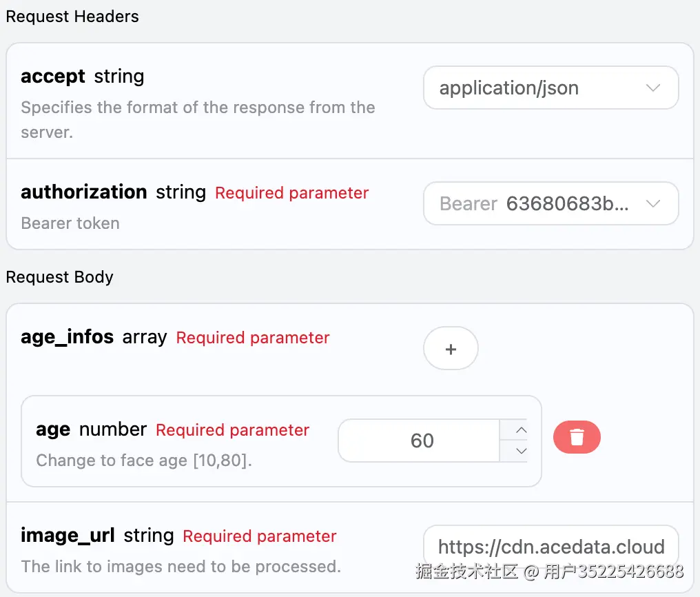This screenshot has height=597, width=700.
Task: Delete the age entry with red trash icon
Action: click(x=577, y=438)
